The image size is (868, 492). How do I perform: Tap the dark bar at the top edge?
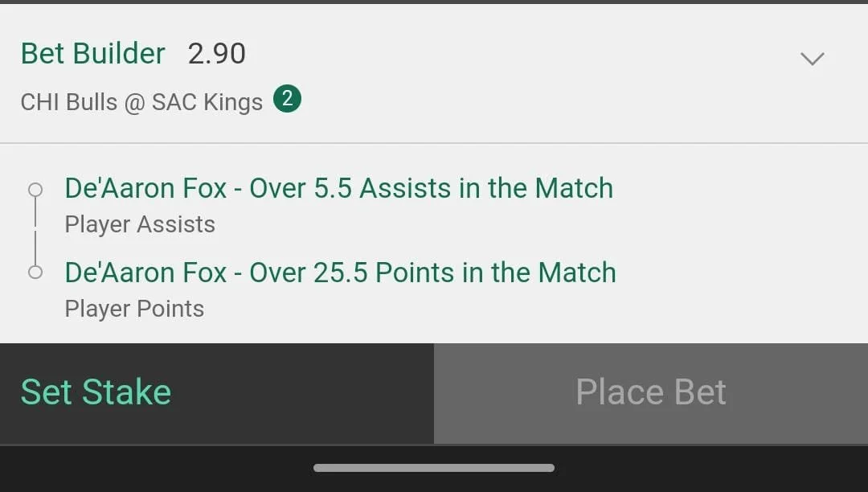[x=434, y=2]
